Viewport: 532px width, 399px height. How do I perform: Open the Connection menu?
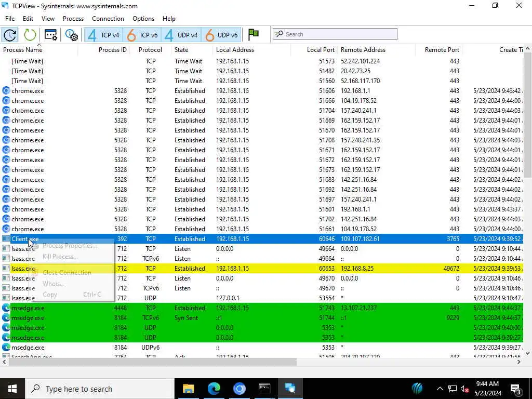pos(108,19)
